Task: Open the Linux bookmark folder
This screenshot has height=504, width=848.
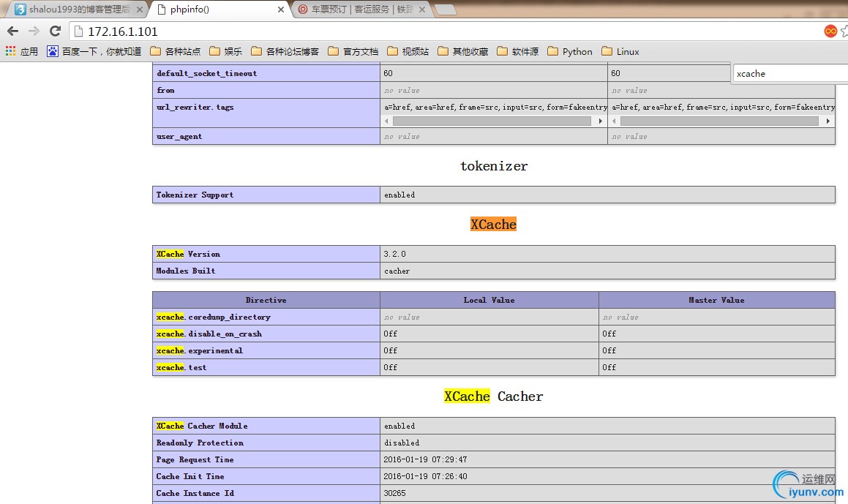Action: [620, 51]
